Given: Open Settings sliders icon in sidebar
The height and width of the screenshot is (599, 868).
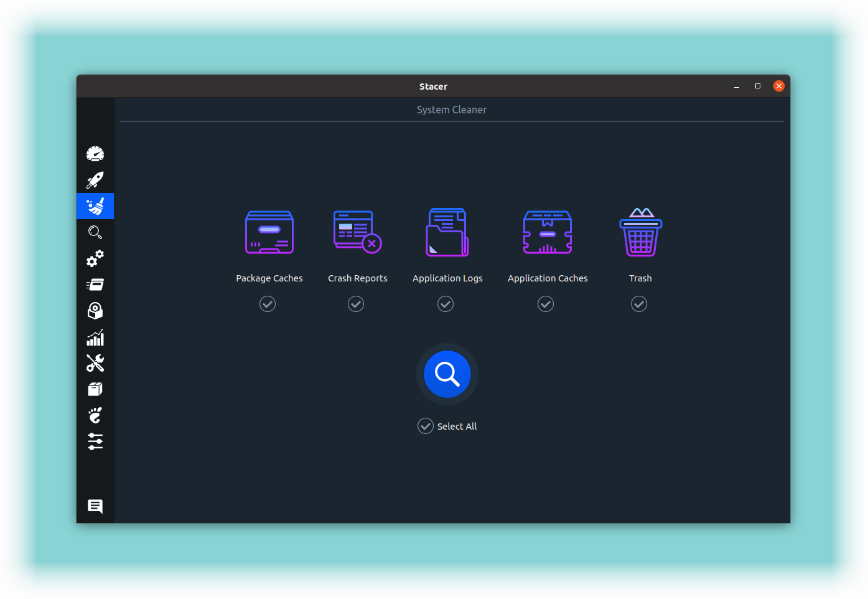Looking at the screenshot, I should (x=95, y=441).
